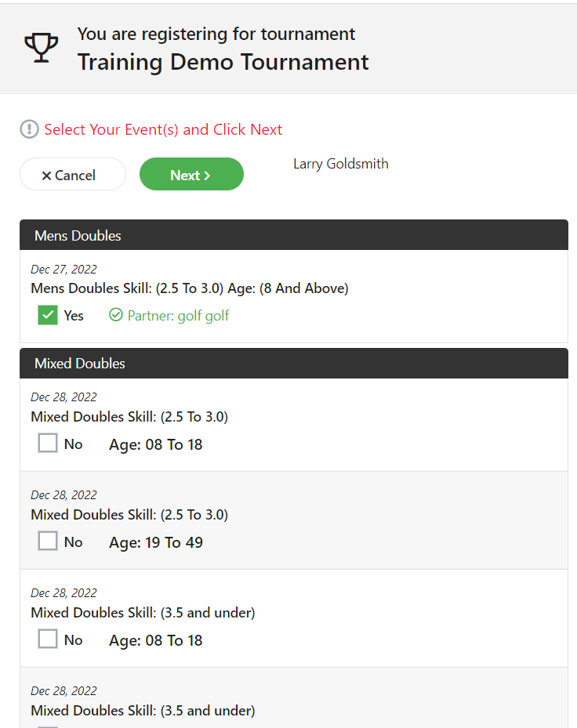Click the Training Demo Tournament title
Viewport: 577px width, 728px height.
(x=223, y=62)
